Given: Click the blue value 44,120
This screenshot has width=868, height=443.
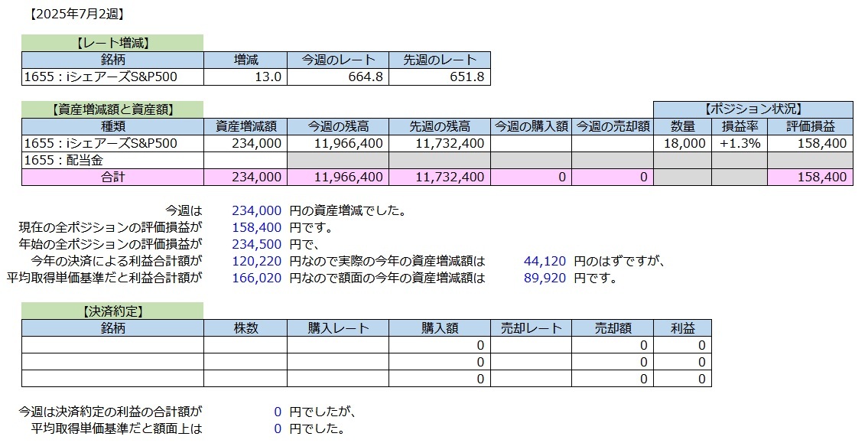Looking at the screenshot, I should pos(545,262).
